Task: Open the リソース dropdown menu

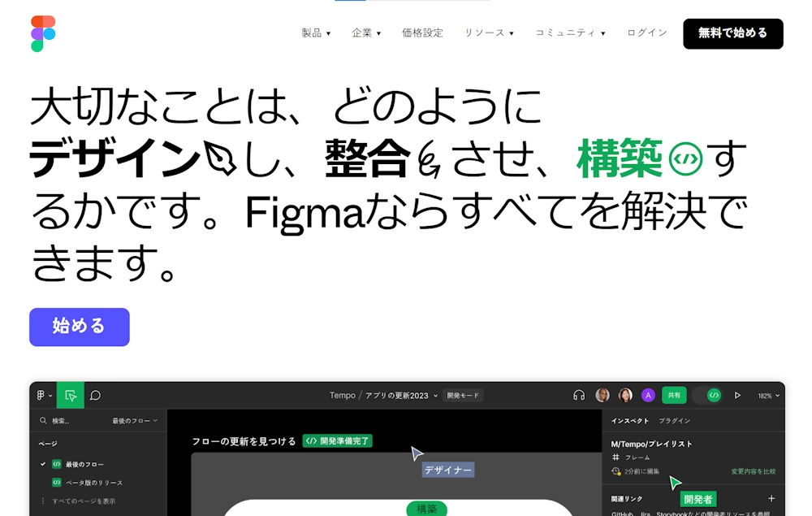Action: click(489, 33)
